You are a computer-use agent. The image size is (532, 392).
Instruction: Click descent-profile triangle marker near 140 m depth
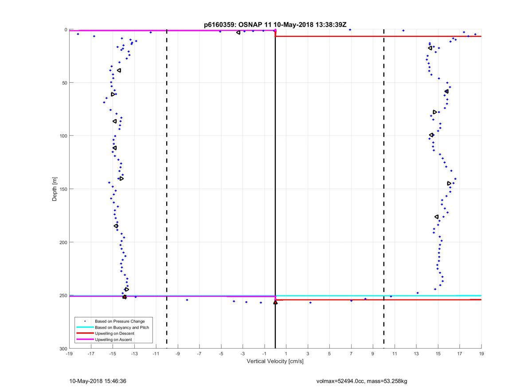[x=121, y=179]
